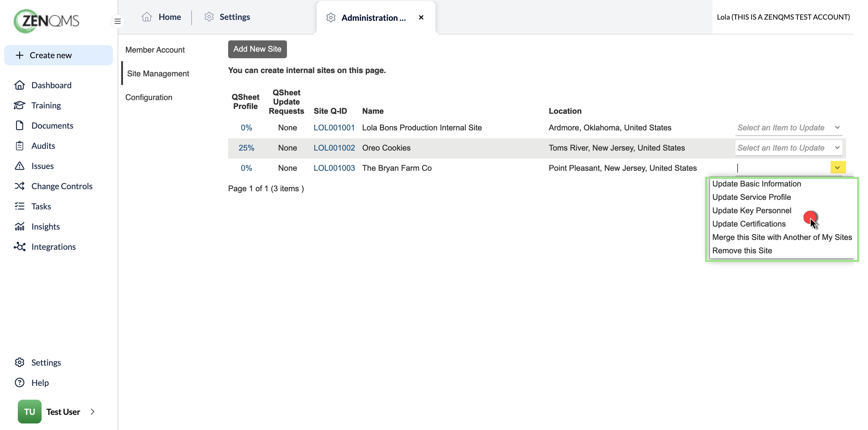This screenshot has width=868, height=430.
Task: Click the Oreo Cookies site name
Action: click(x=386, y=148)
